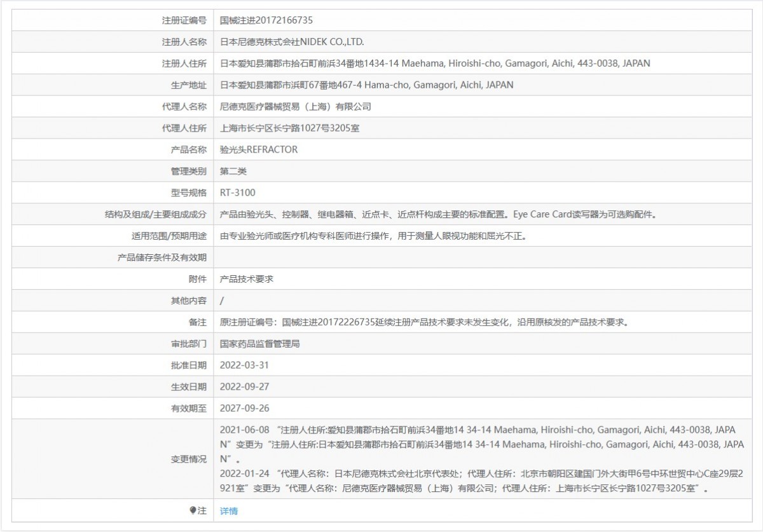
Task: Click the 产品储存条件及有效期 row label
Action: [x=162, y=258]
